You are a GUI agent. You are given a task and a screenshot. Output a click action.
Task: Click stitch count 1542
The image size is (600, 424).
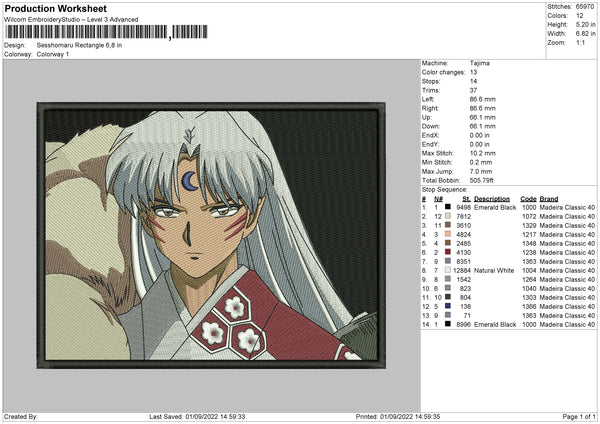pyautogui.click(x=463, y=279)
